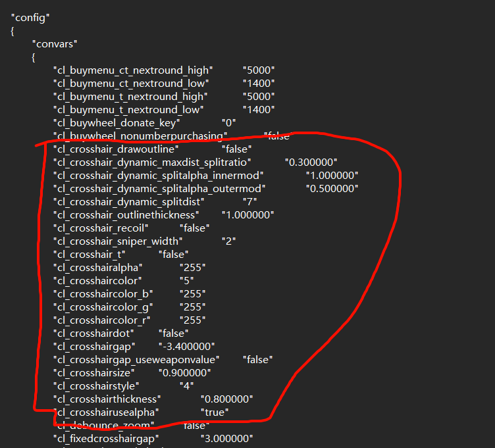Click "cl_crosshairdot" key
Image resolution: width=495 pixels, height=448 pixels.
(93, 334)
